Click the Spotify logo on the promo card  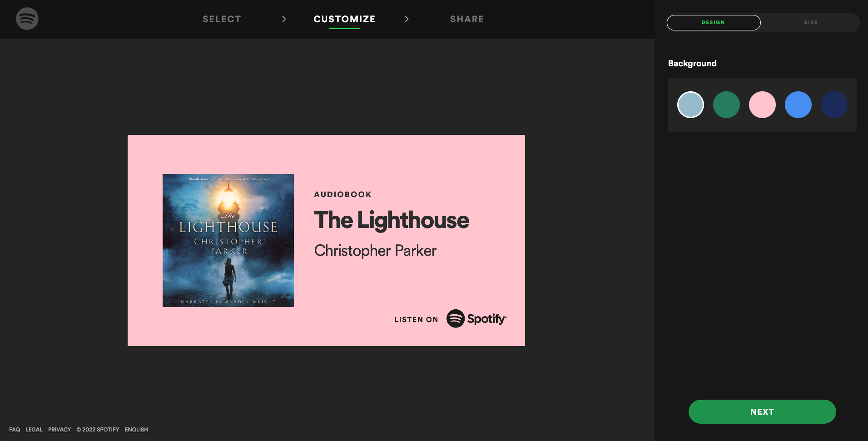point(476,318)
